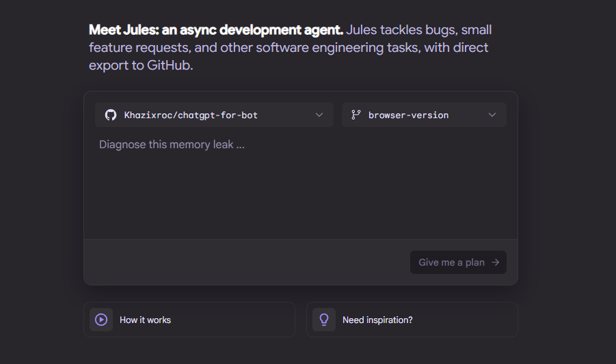Click the lightbulb icon for inspiration

[x=324, y=320]
